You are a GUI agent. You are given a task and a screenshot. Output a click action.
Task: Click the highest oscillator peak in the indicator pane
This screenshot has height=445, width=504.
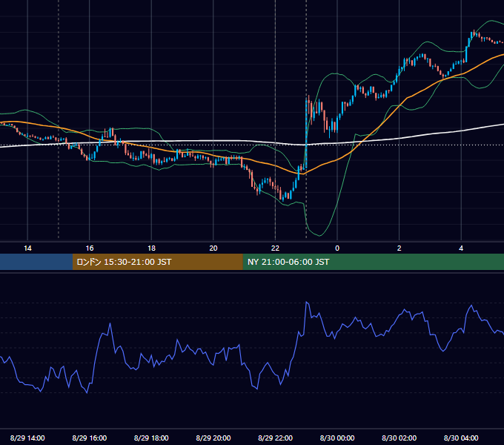click(306, 303)
